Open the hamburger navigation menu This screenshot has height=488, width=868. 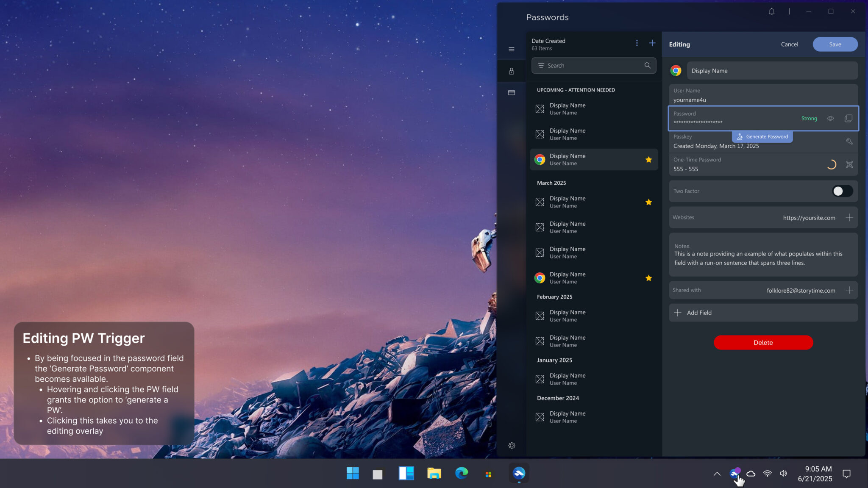pyautogui.click(x=512, y=49)
